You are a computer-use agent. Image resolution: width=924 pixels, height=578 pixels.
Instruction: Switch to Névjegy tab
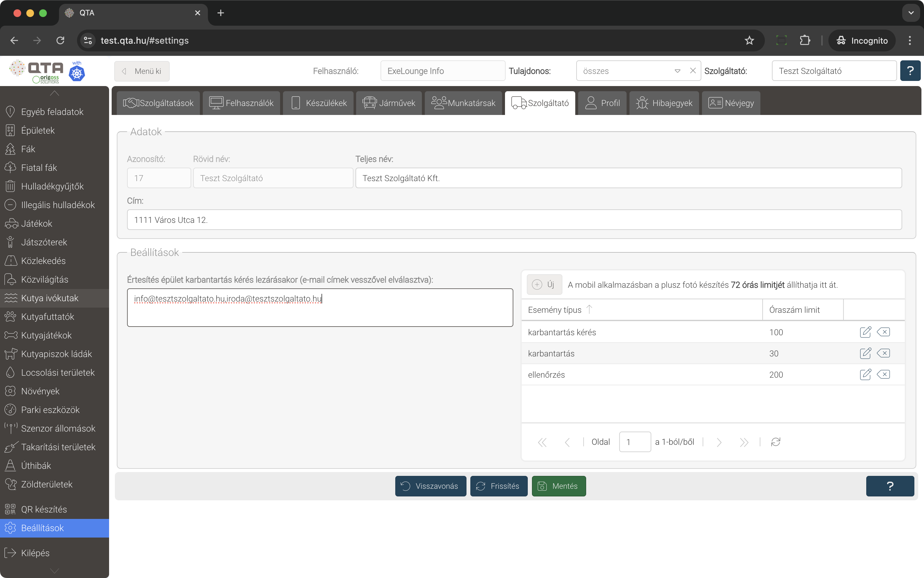point(731,103)
